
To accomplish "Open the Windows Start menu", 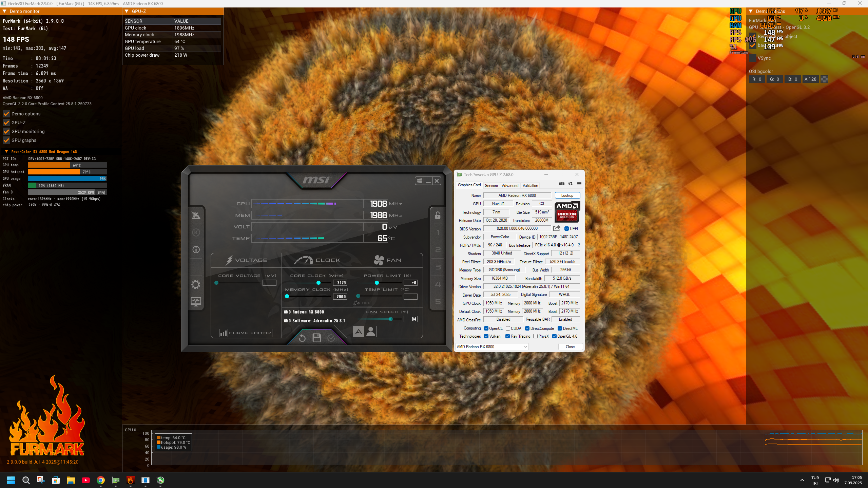I will (11, 480).
